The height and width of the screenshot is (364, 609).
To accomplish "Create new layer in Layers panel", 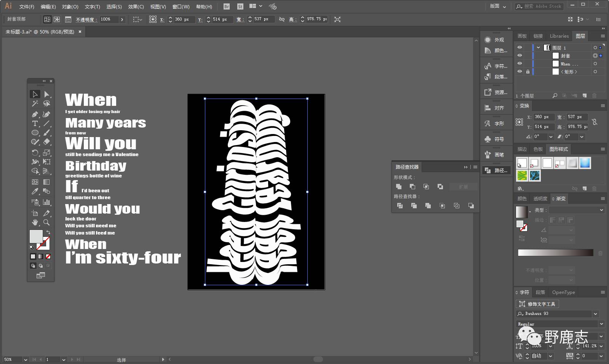I will 585,96.
